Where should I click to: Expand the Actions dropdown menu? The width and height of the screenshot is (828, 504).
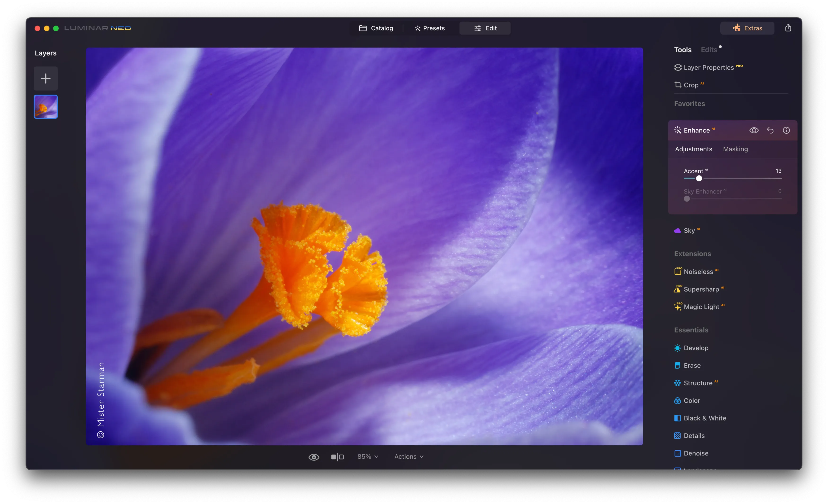point(409,457)
